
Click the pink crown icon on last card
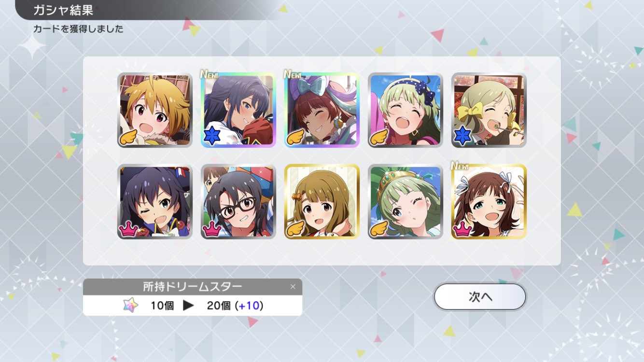point(462,229)
